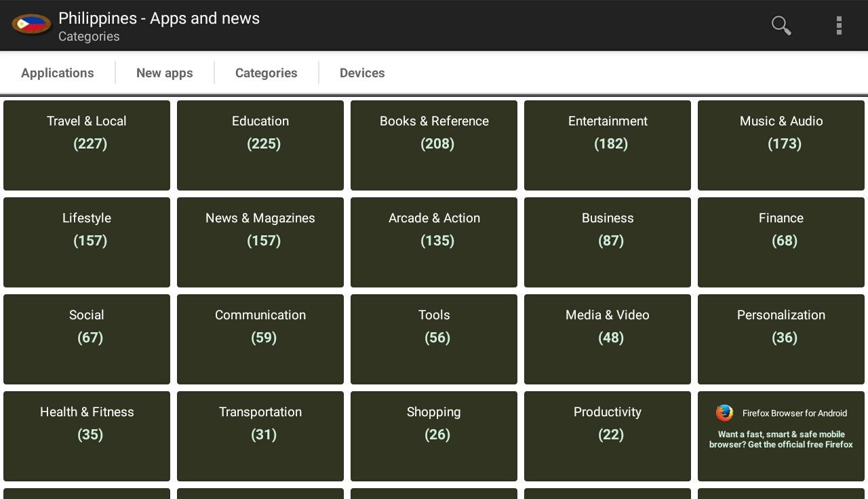The width and height of the screenshot is (868, 499).
Task: Select the Finance category
Action: tap(781, 242)
